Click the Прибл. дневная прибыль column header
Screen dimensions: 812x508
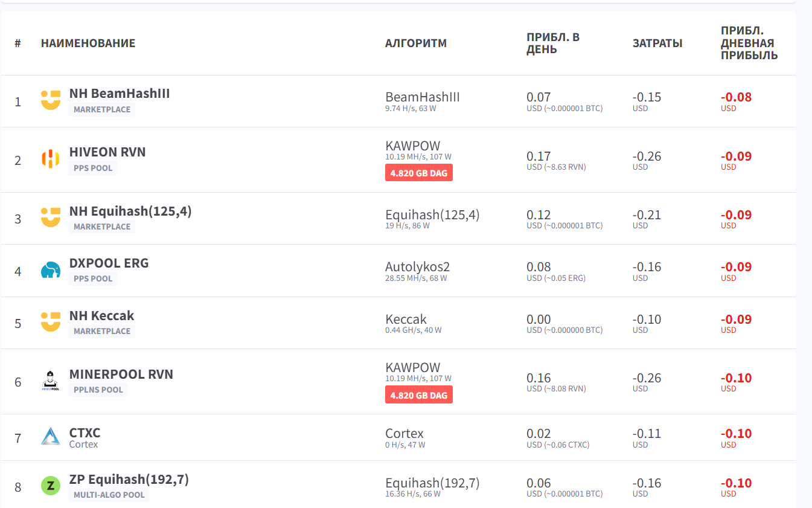749,43
